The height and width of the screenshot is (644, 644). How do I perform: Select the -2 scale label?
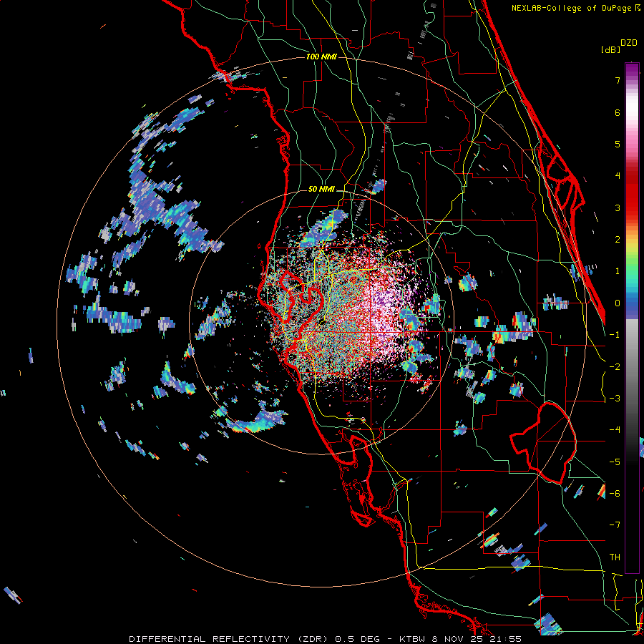click(615, 367)
